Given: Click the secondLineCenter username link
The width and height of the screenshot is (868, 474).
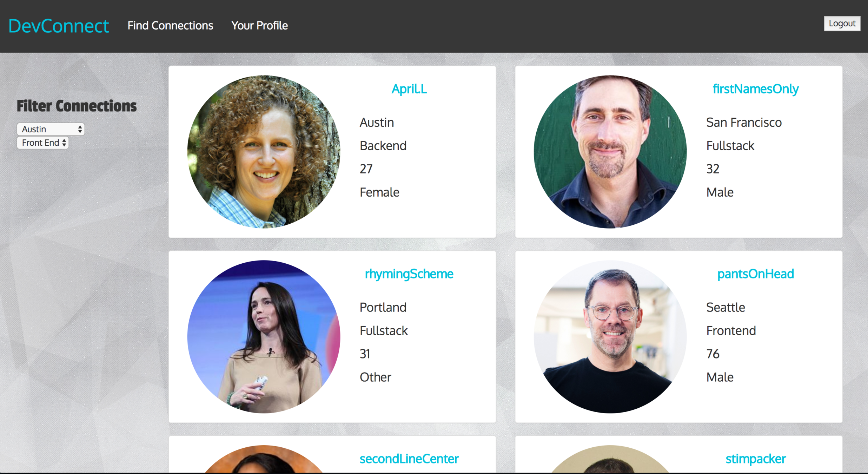Looking at the screenshot, I should (x=409, y=459).
